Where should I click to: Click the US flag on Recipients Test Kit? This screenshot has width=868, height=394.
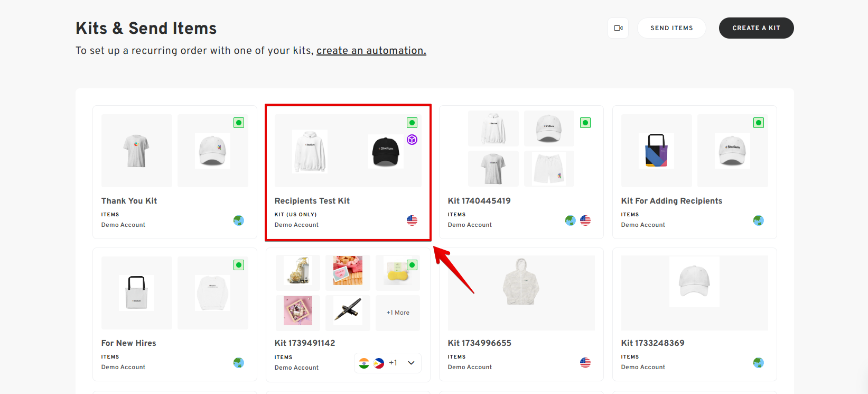(412, 221)
